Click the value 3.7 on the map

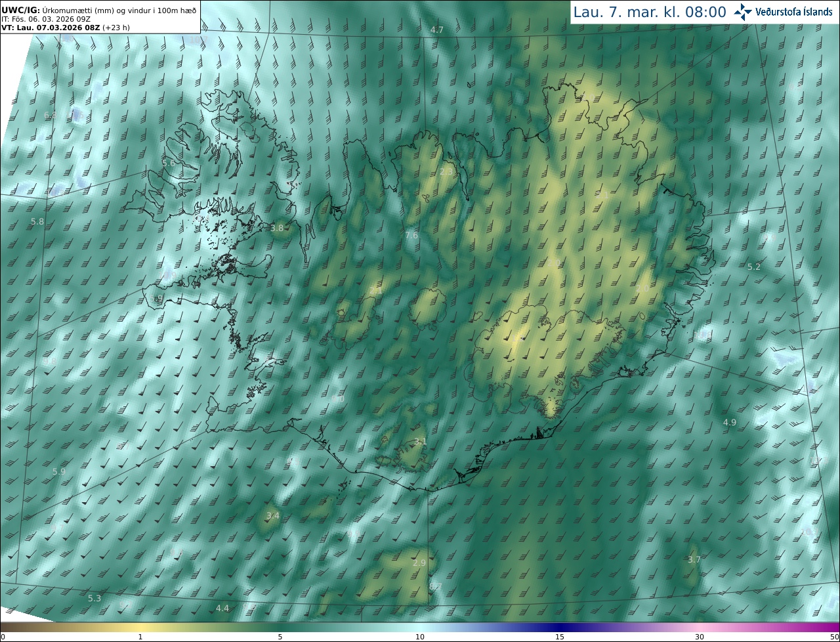(x=694, y=559)
